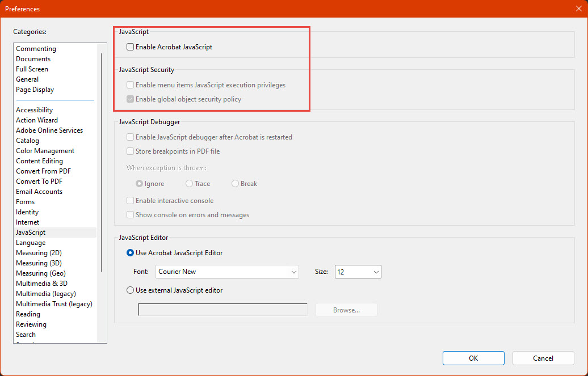
Task: Select the Forms category
Action: (x=25, y=201)
